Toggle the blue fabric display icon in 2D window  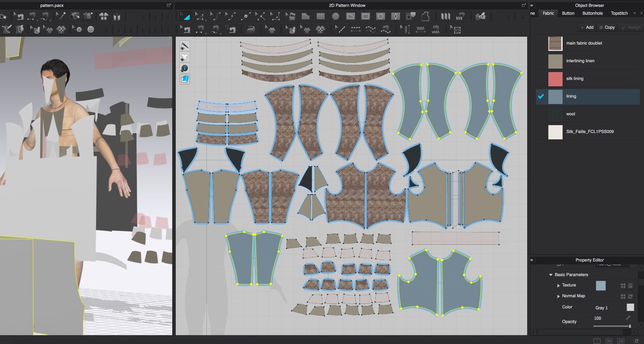[x=185, y=79]
